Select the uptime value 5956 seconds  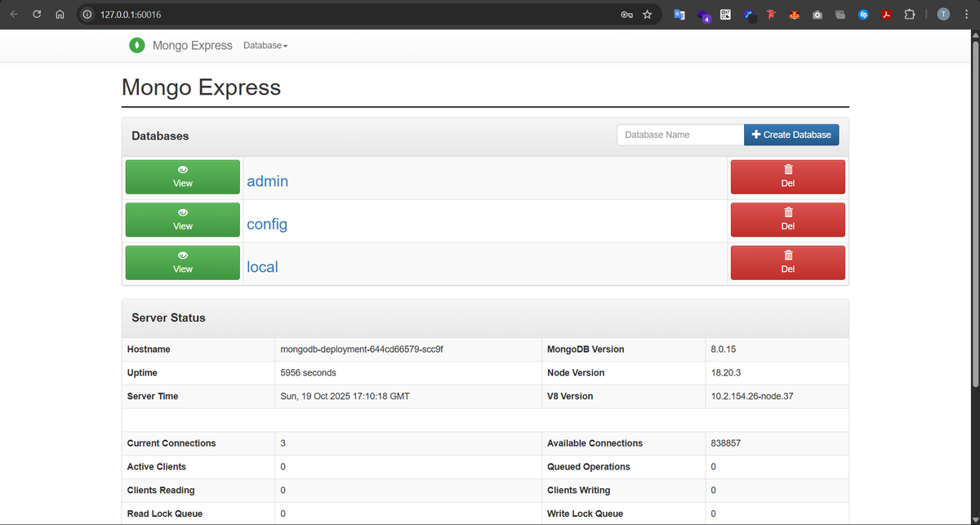[x=308, y=372]
